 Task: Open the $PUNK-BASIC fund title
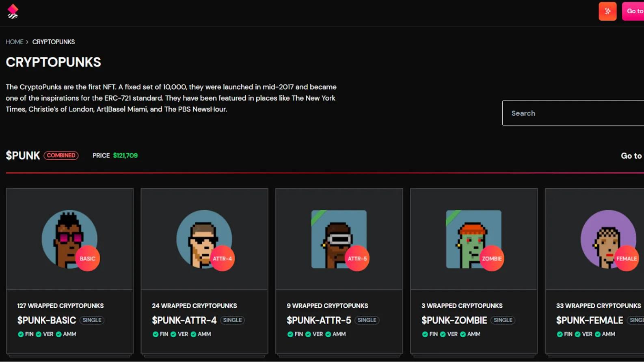tap(47, 320)
